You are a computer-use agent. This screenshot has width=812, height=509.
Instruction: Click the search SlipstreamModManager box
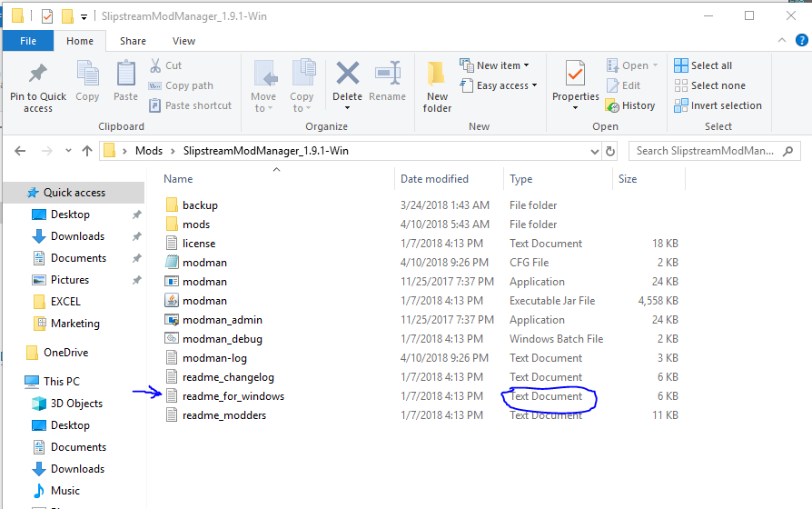[x=715, y=151]
